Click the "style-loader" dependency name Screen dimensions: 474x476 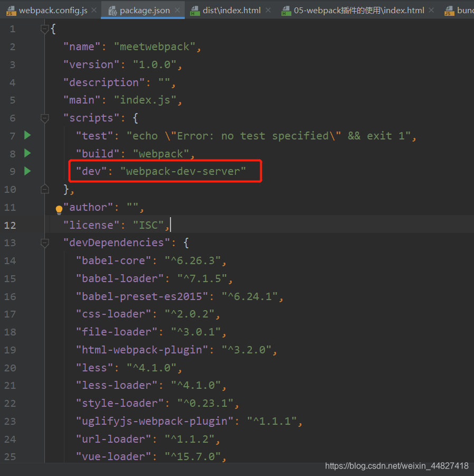pos(120,404)
